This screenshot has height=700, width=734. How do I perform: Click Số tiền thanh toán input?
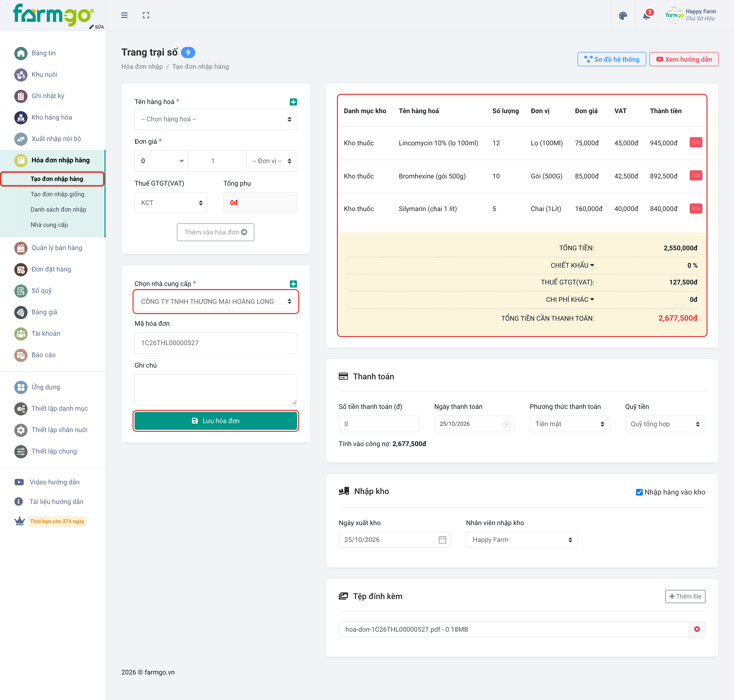click(378, 424)
